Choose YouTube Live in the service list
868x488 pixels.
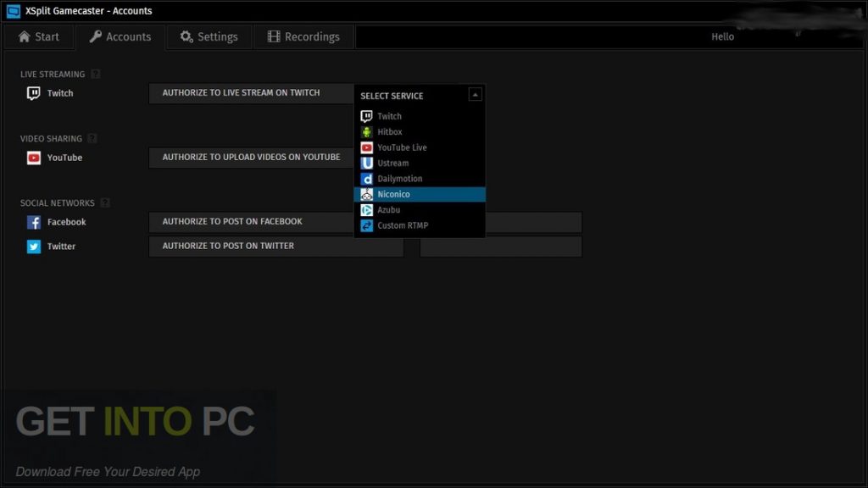[420, 147]
